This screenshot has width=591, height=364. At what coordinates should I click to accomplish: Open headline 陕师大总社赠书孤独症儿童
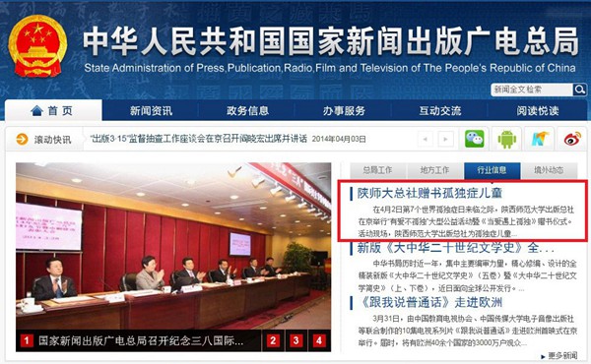(429, 193)
